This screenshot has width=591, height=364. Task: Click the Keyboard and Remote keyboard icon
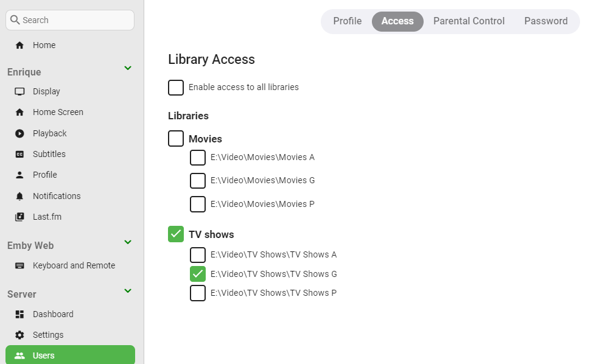pos(19,265)
